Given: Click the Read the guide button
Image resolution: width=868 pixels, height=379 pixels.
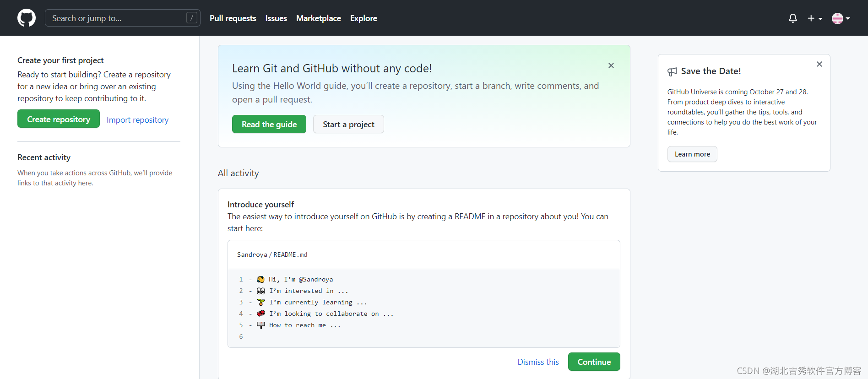Looking at the screenshot, I should click(x=269, y=124).
